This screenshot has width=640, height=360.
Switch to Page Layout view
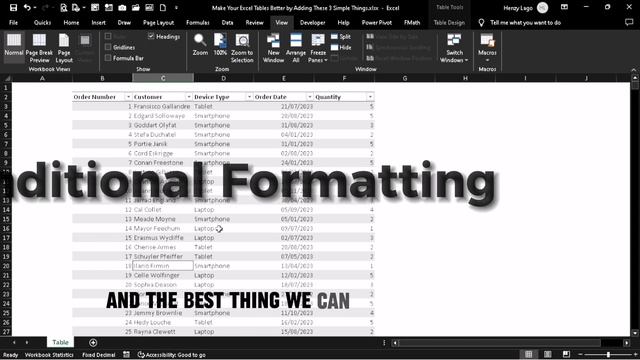pyautogui.click(x=64, y=47)
